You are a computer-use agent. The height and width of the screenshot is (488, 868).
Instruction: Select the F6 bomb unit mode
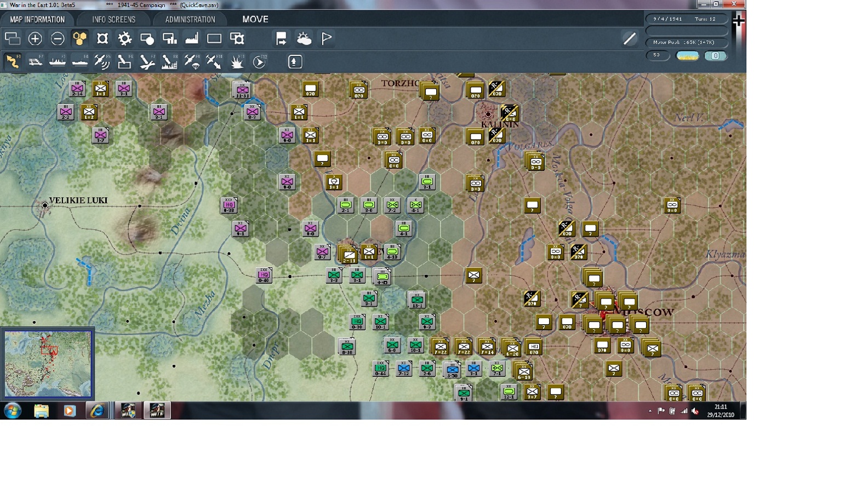click(x=125, y=61)
